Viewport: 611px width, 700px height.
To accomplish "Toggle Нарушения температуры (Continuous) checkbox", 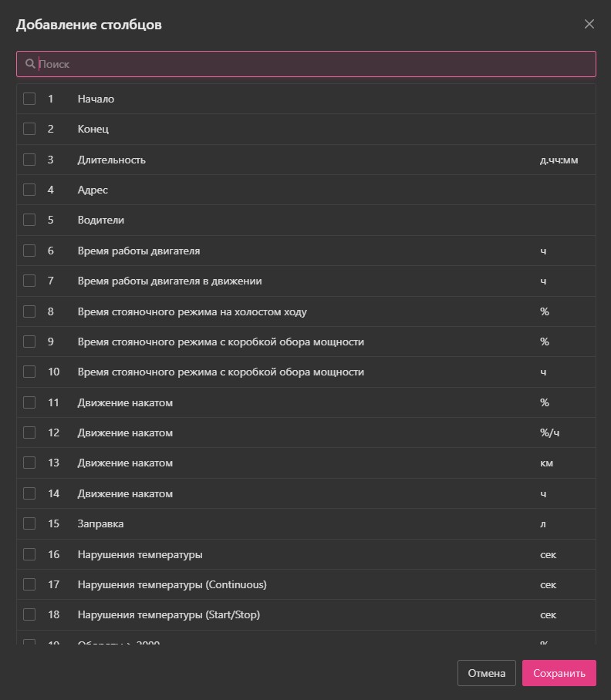I will click(29, 584).
